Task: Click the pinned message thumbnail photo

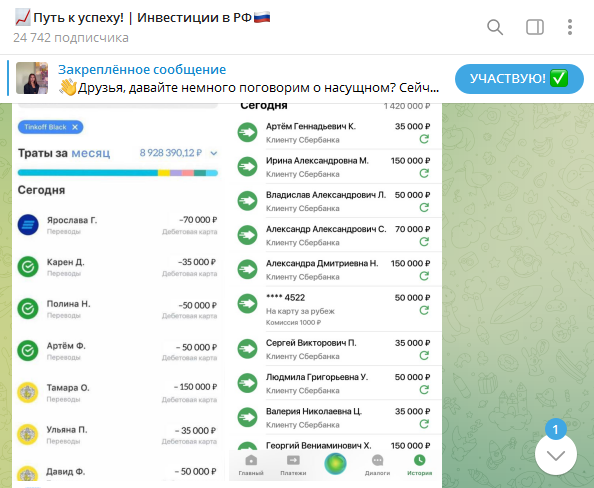Action: [32, 78]
